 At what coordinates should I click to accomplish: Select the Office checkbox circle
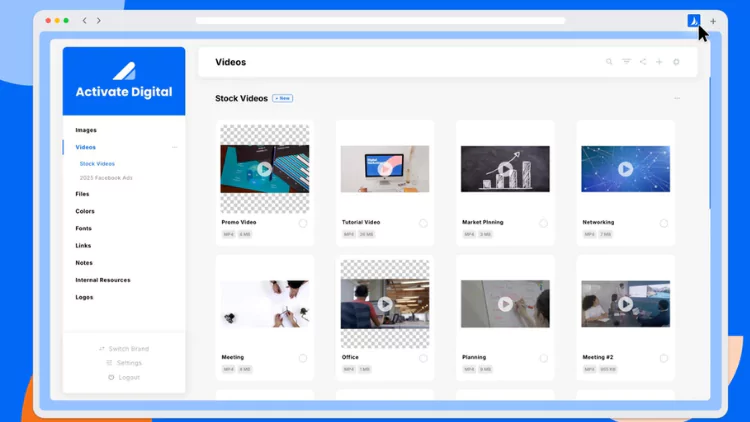pyautogui.click(x=423, y=358)
